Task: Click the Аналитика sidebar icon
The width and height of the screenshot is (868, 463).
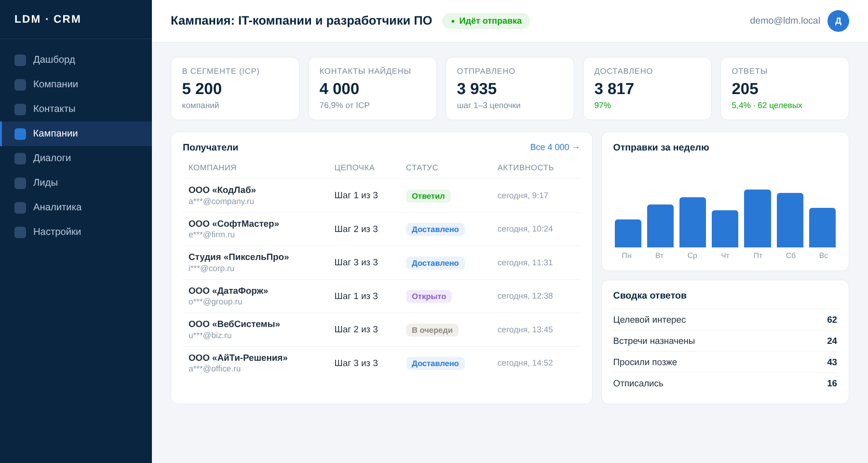Action: tap(20, 208)
